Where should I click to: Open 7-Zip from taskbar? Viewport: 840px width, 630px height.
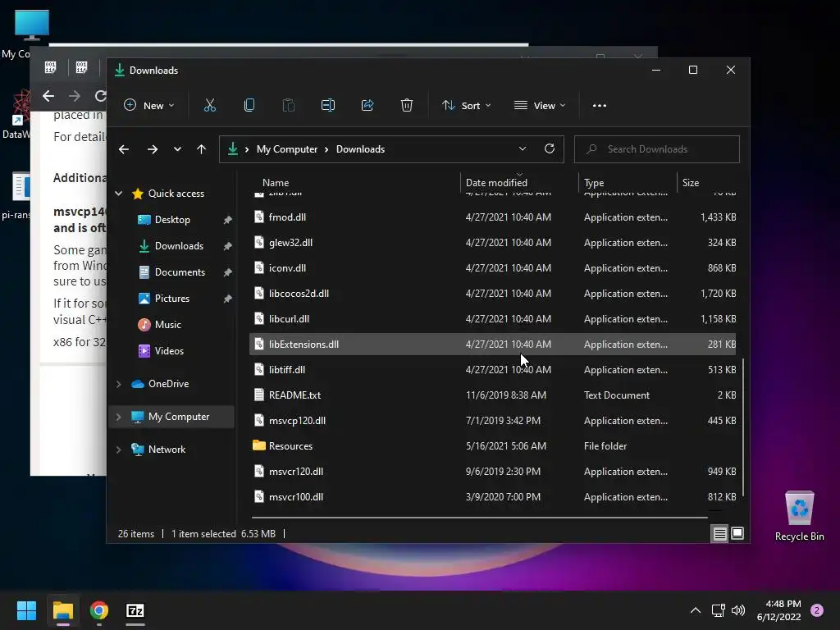click(135, 610)
